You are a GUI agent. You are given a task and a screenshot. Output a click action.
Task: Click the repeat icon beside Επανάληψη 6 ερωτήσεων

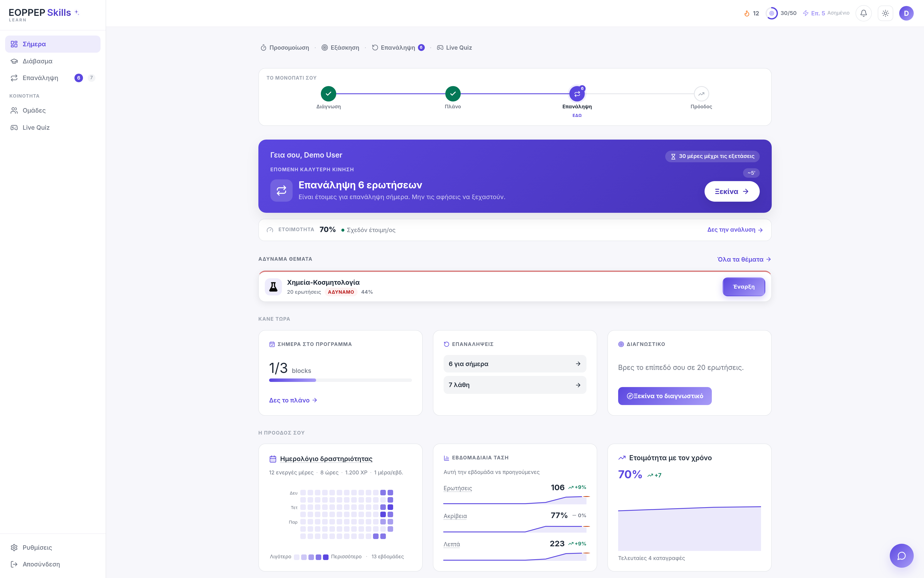(281, 190)
